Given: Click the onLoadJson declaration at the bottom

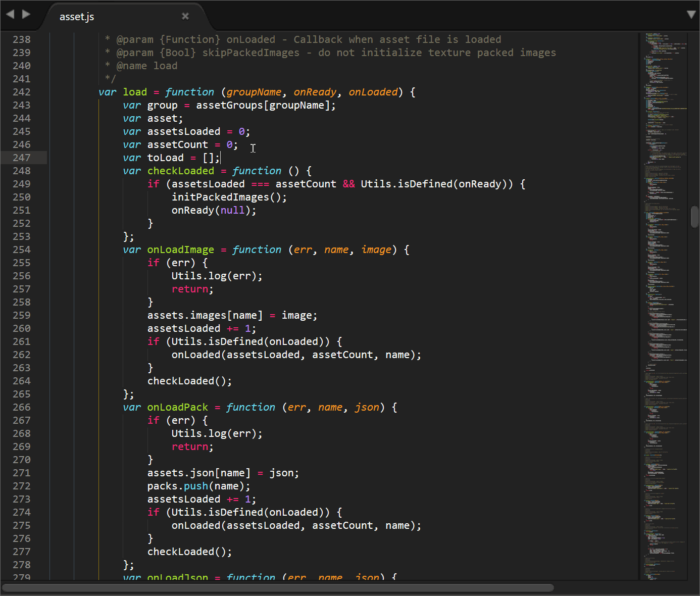Looking at the screenshot, I should point(177,577).
